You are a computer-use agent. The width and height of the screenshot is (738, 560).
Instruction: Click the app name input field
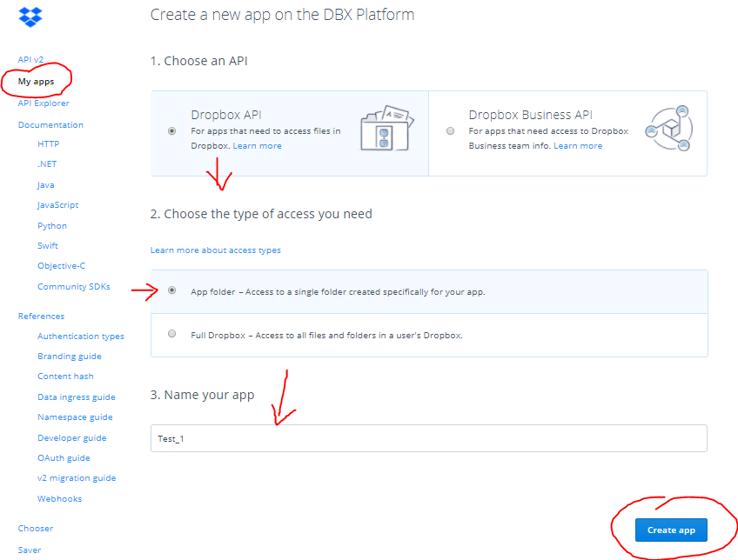pos(429,438)
